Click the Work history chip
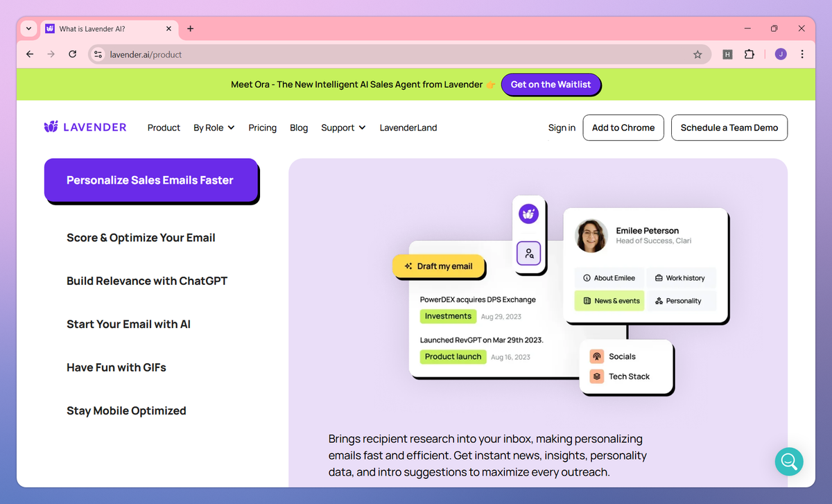The image size is (832, 504). click(x=682, y=278)
